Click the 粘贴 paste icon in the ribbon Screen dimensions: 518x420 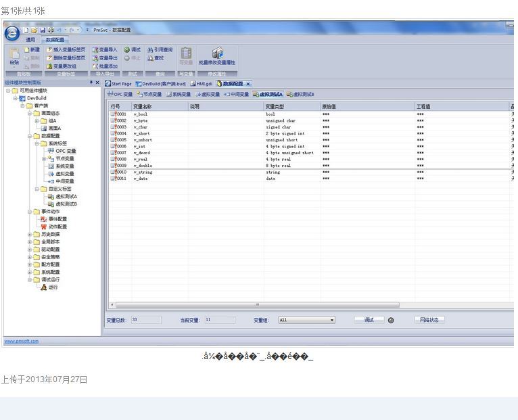(x=14, y=53)
